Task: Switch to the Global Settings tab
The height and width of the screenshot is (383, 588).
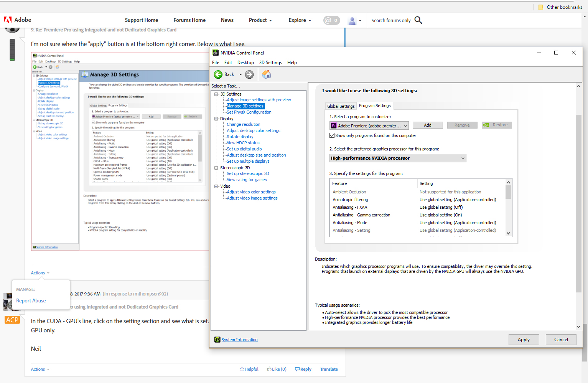Action: point(341,106)
